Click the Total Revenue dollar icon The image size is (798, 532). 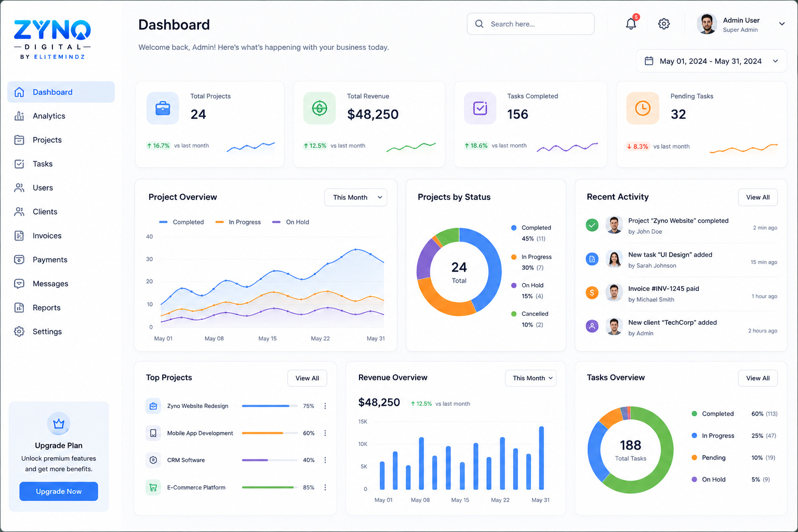(320, 108)
